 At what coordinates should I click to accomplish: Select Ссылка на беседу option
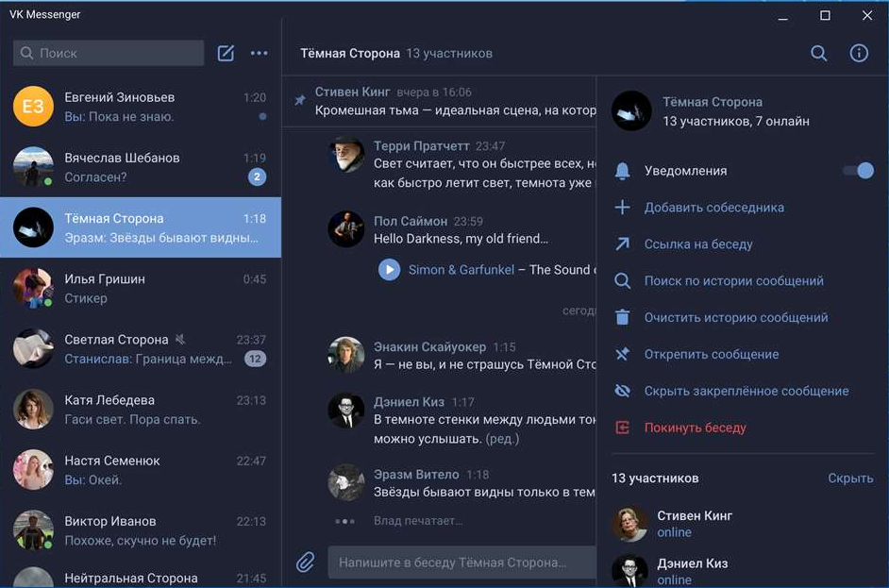point(698,244)
